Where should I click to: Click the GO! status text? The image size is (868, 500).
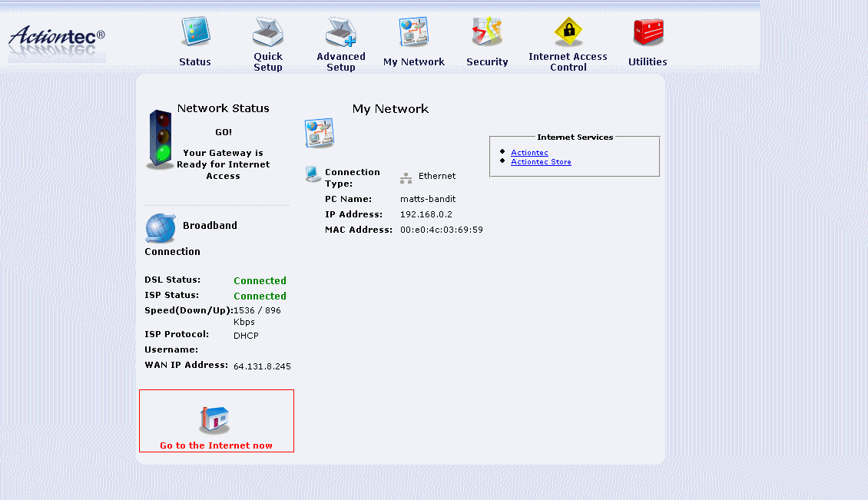(223, 132)
